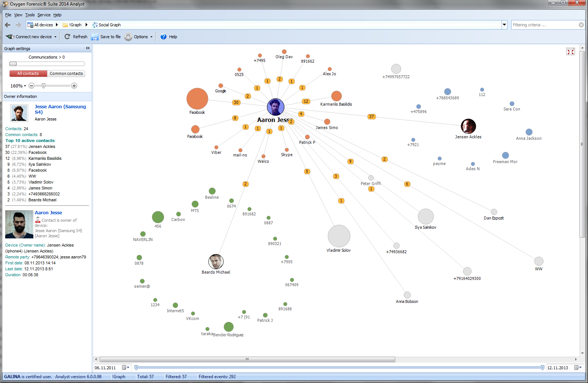Image resolution: width=588 pixels, height=383 pixels.
Task: Open end date 12.11.2013 calendar
Action: point(578,368)
